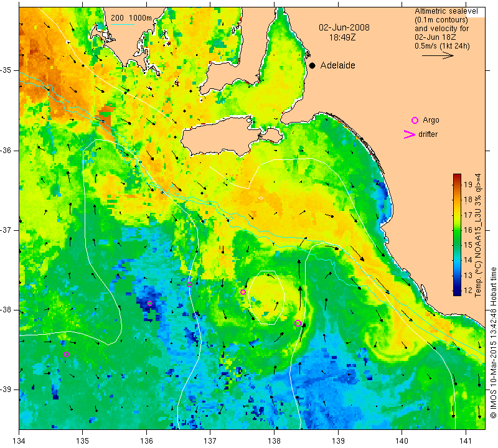Click the 134 longitude axis label

click(19, 441)
